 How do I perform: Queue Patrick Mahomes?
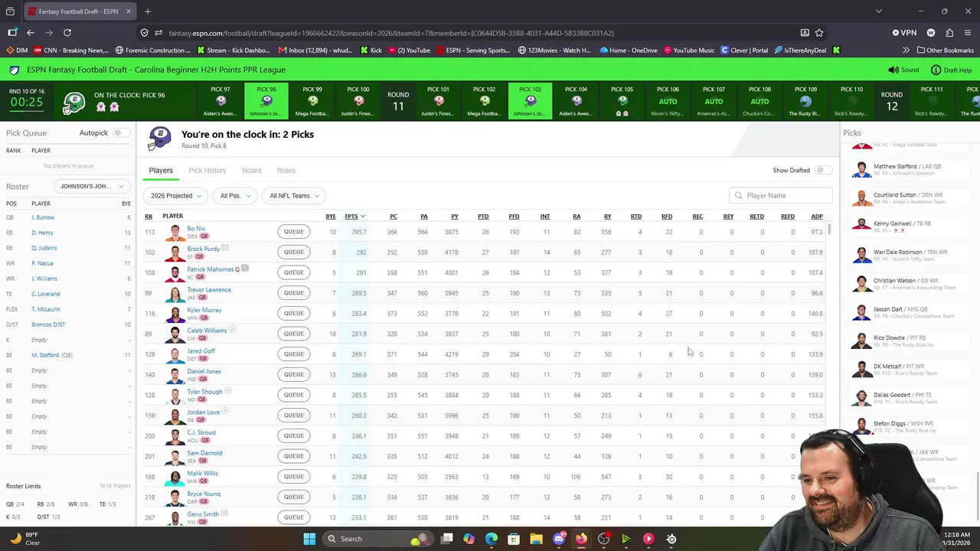coord(294,272)
